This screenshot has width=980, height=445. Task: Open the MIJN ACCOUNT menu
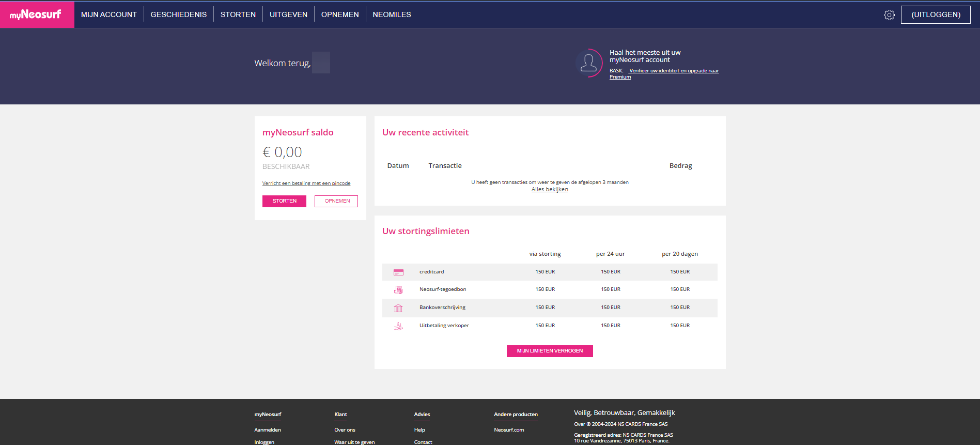[109, 14]
